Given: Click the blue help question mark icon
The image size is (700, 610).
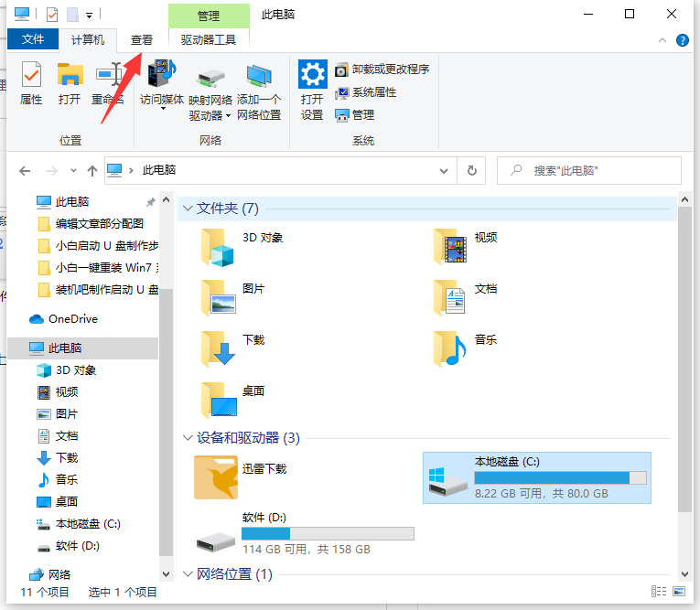Looking at the screenshot, I should point(682,40).
